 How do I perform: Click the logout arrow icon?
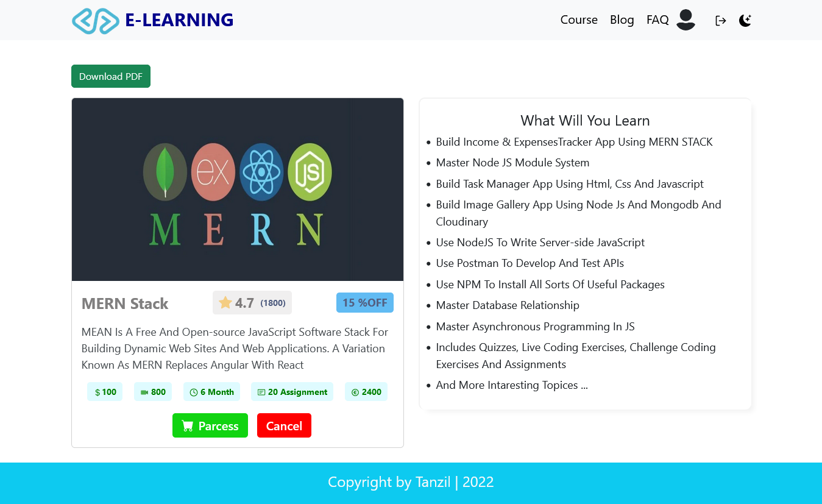721,21
